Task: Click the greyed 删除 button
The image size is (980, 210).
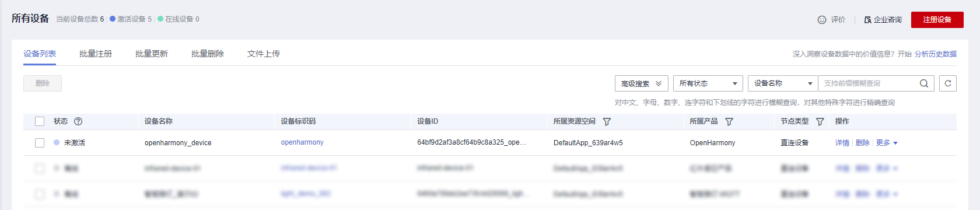Action: coord(43,83)
